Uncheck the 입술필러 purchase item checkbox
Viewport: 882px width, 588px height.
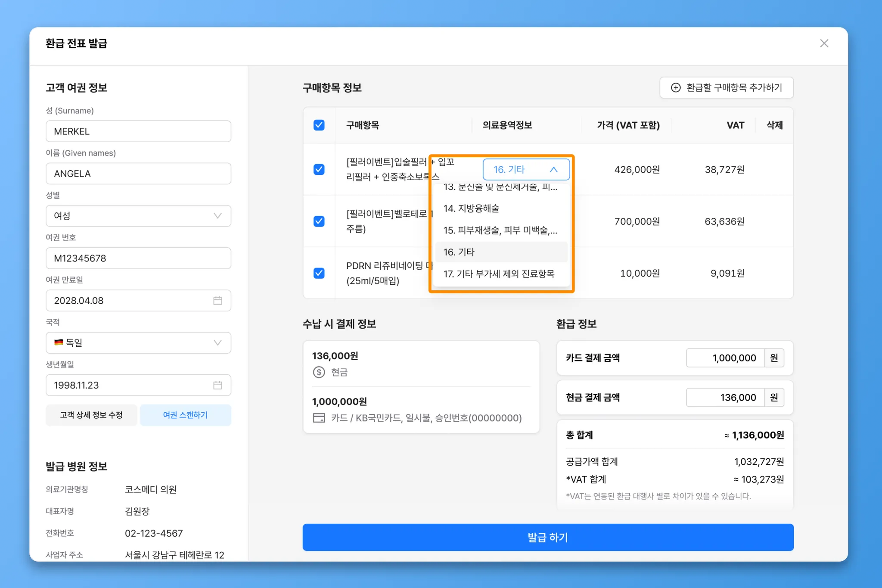[x=319, y=169]
